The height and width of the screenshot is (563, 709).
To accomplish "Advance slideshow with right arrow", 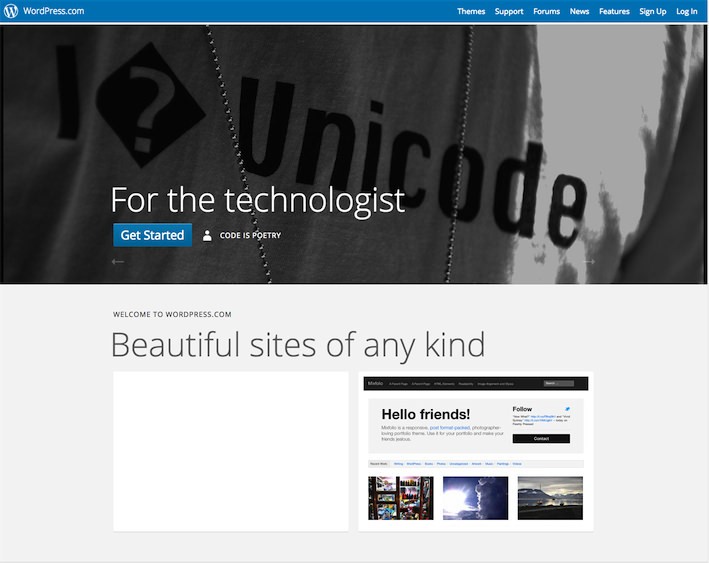I will [x=588, y=261].
